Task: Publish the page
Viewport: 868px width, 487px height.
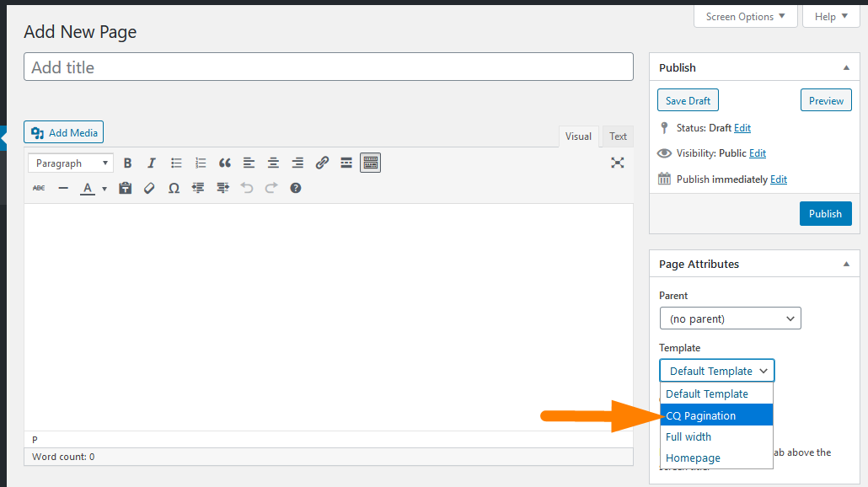Action: 825,214
